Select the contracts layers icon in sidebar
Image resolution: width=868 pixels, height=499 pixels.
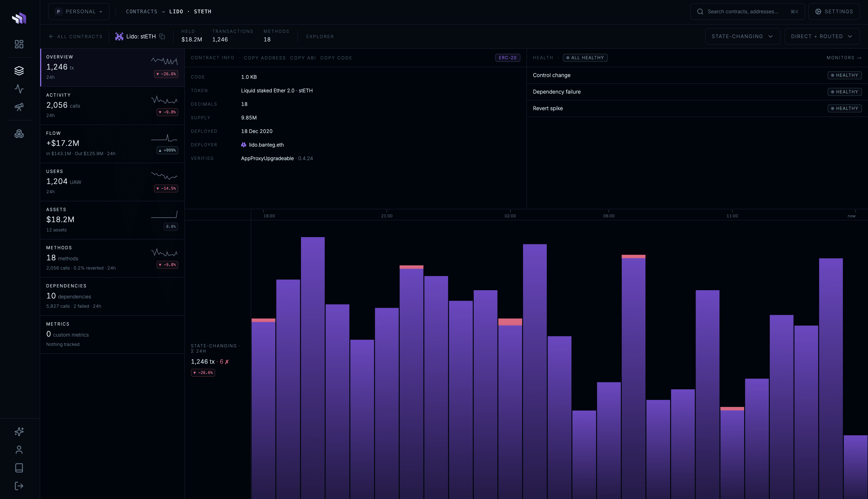(x=19, y=71)
